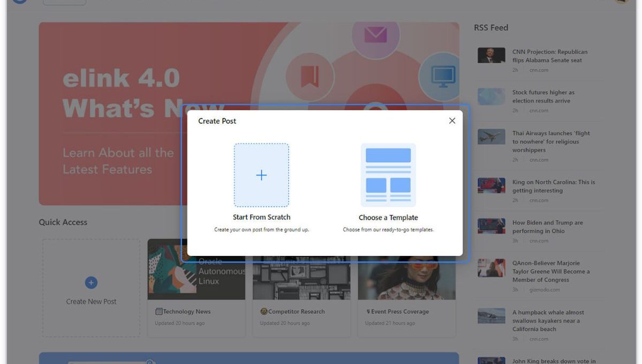The height and width of the screenshot is (364, 642).
Task: Click the bookmark icon in the banner
Action: pyautogui.click(x=309, y=77)
